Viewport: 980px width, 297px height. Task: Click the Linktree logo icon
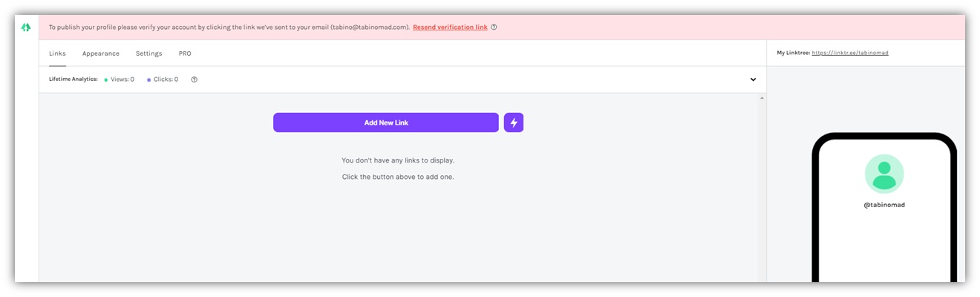(x=26, y=27)
